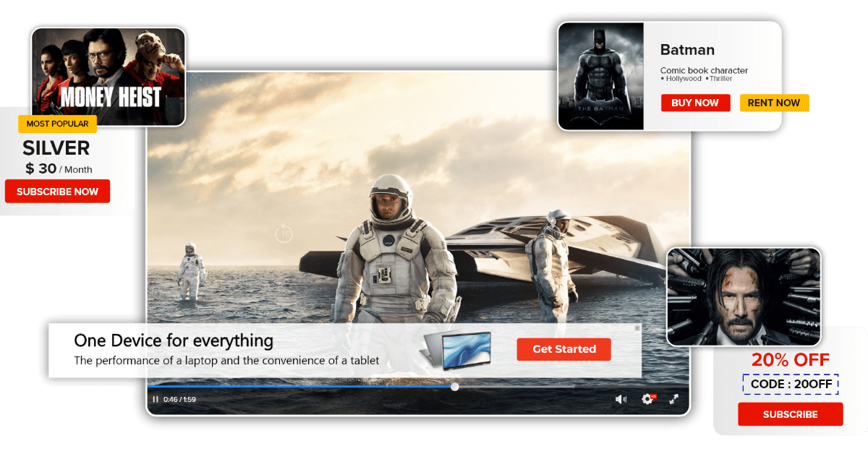
Task: Click the 'One Device for everything' headline
Action: (174, 340)
